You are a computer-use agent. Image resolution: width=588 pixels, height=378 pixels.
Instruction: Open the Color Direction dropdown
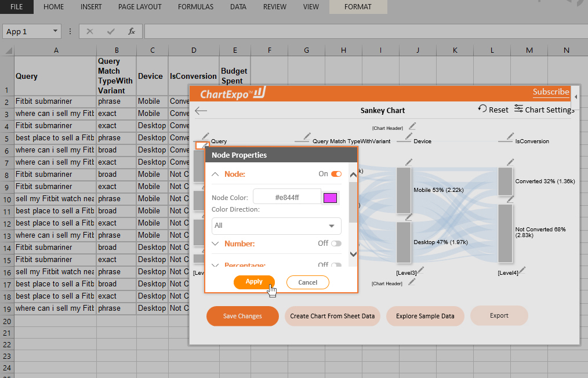pyautogui.click(x=277, y=226)
